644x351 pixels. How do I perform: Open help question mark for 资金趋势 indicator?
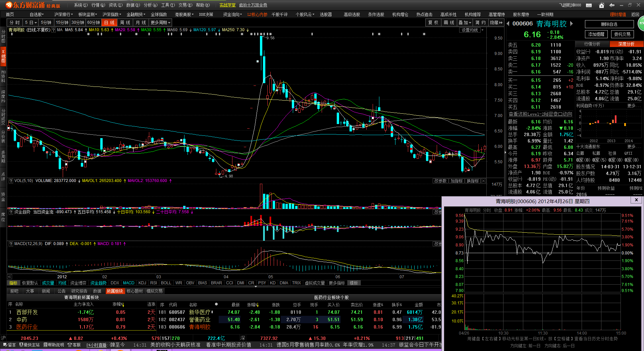click(11, 212)
